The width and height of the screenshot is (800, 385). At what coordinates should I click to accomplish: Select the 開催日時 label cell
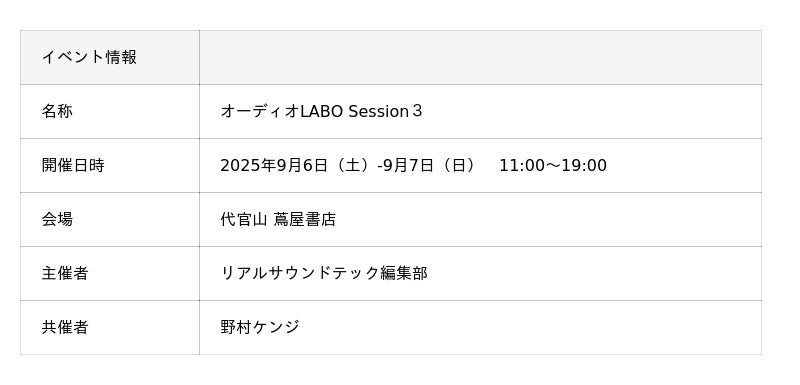pyautogui.click(x=110, y=165)
